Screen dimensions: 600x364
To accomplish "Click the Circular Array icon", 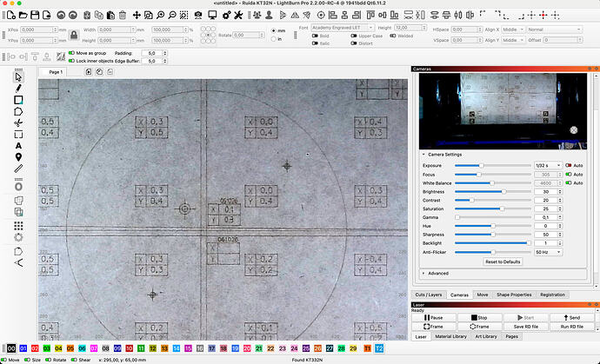I will coord(18,237).
